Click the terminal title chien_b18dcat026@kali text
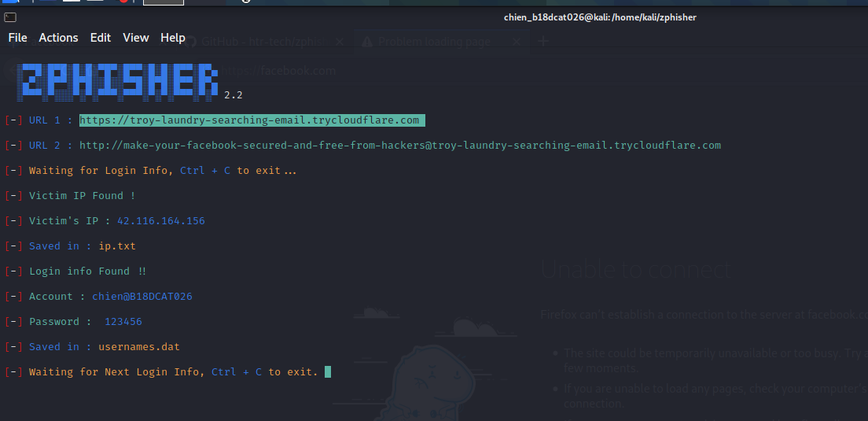This screenshot has height=421, width=868. pyautogui.click(x=600, y=17)
